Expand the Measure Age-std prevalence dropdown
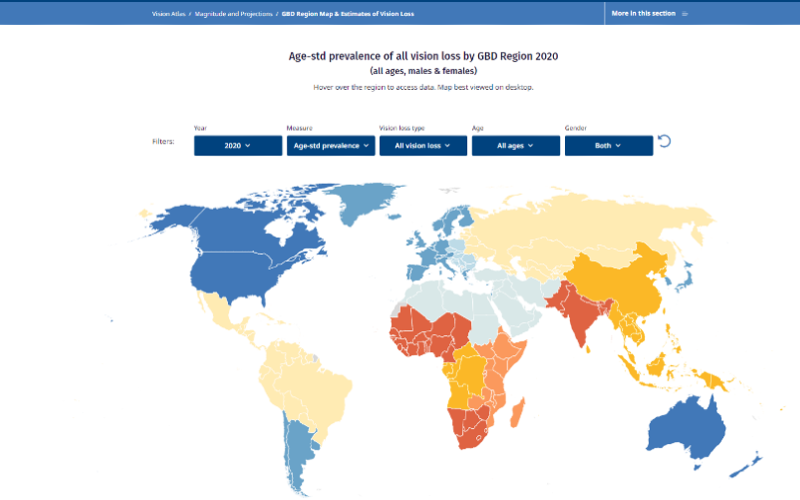The width and height of the screenshot is (800, 500). tap(330, 146)
